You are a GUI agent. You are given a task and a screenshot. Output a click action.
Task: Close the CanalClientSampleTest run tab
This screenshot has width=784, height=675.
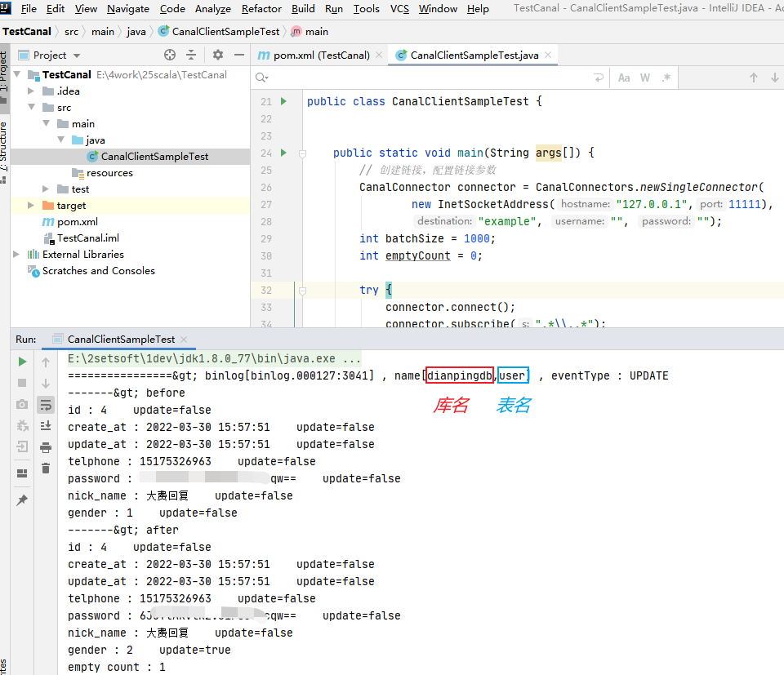pyautogui.click(x=184, y=340)
